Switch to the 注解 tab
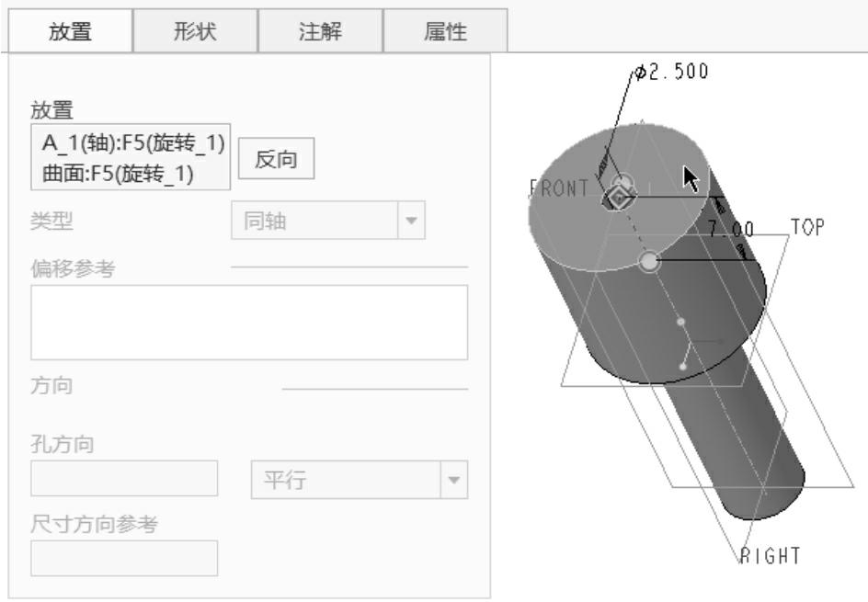 (321, 31)
